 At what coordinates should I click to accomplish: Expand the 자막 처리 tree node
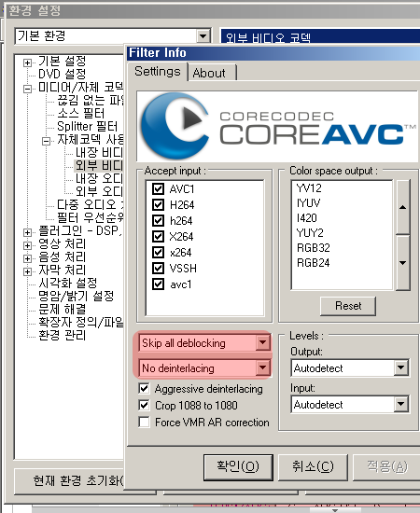(27, 271)
